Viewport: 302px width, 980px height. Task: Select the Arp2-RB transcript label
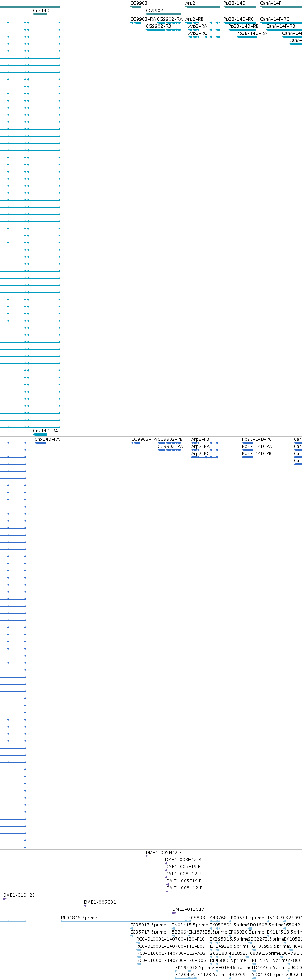tap(194, 19)
